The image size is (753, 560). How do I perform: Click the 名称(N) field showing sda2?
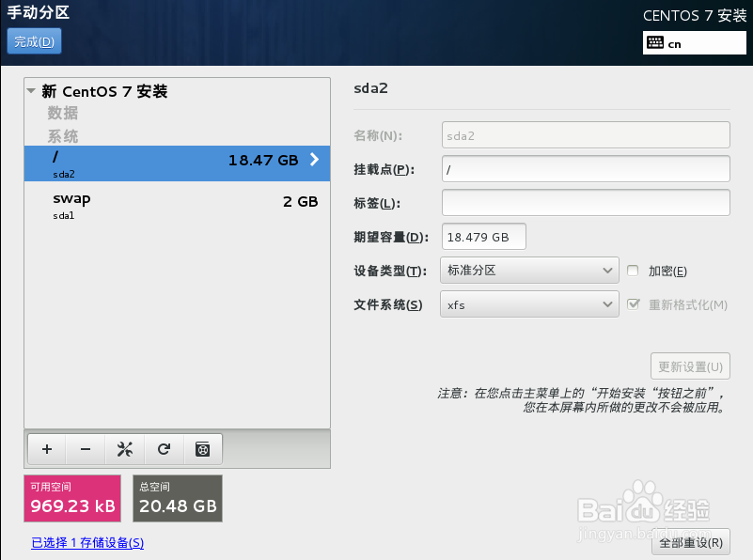point(586,135)
